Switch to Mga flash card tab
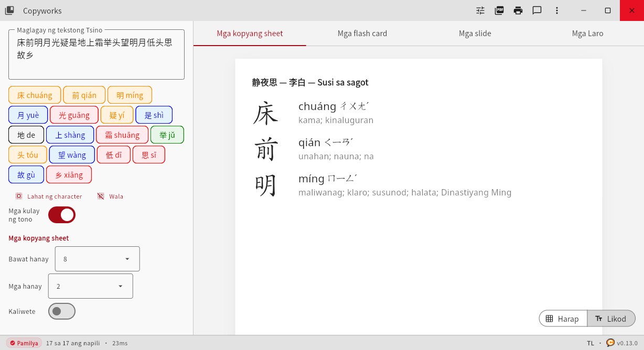This screenshot has width=644, height=350. (x=362, y=34)
